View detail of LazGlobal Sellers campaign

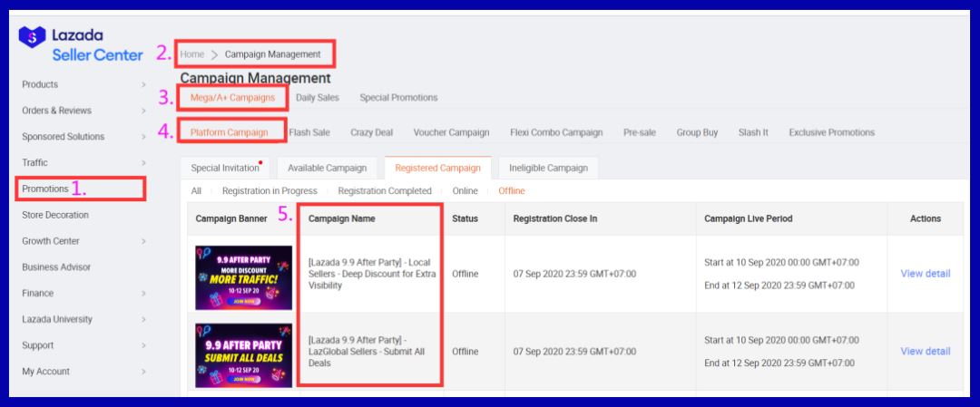coord(925,351)
